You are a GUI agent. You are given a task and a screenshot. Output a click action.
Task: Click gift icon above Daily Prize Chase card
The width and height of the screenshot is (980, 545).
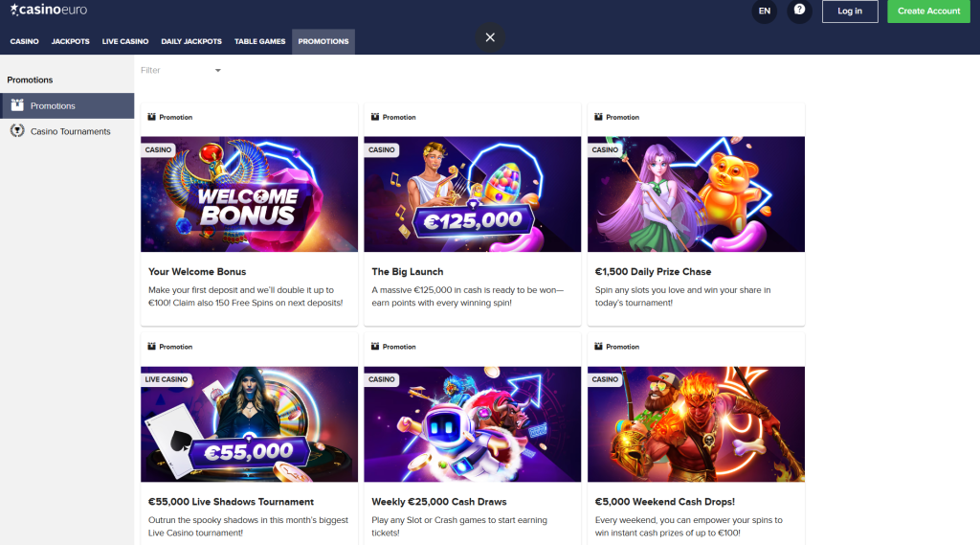tap(598, 117)
